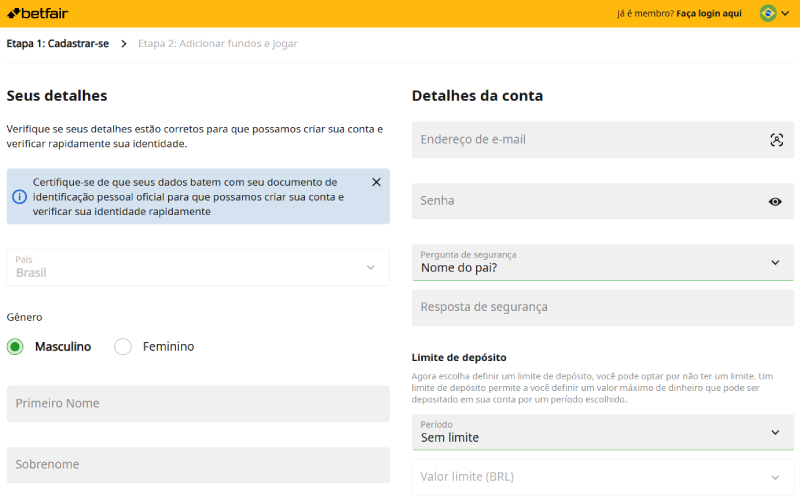Click the info icon in blue banner
Screen dimensions: 800x504
[x=19, y=196]
